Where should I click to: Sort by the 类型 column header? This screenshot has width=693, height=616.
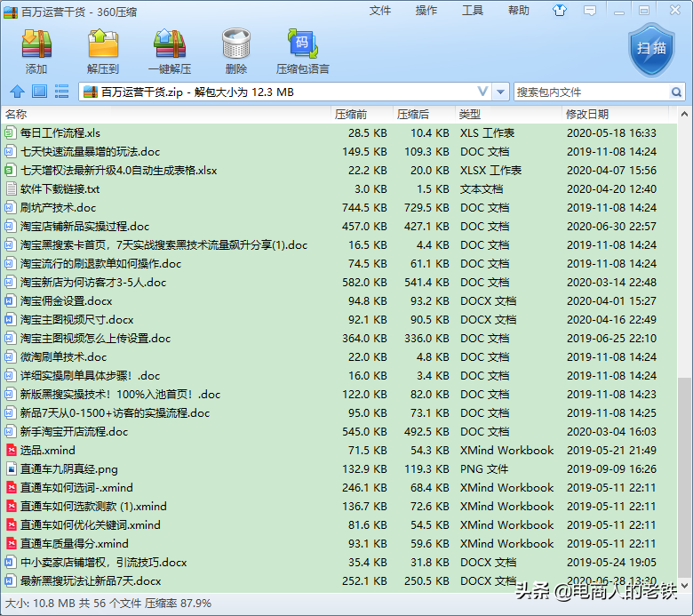click(508, 115)
